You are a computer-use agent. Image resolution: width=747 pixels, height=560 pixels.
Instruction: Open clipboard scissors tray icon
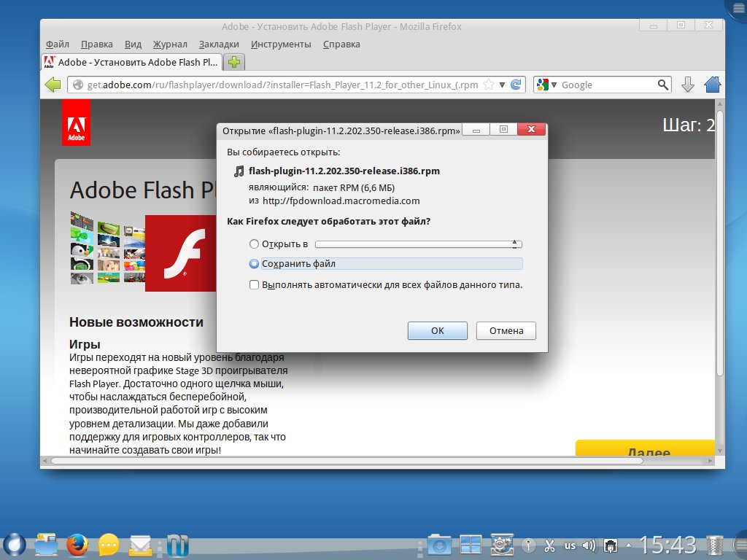549,545
